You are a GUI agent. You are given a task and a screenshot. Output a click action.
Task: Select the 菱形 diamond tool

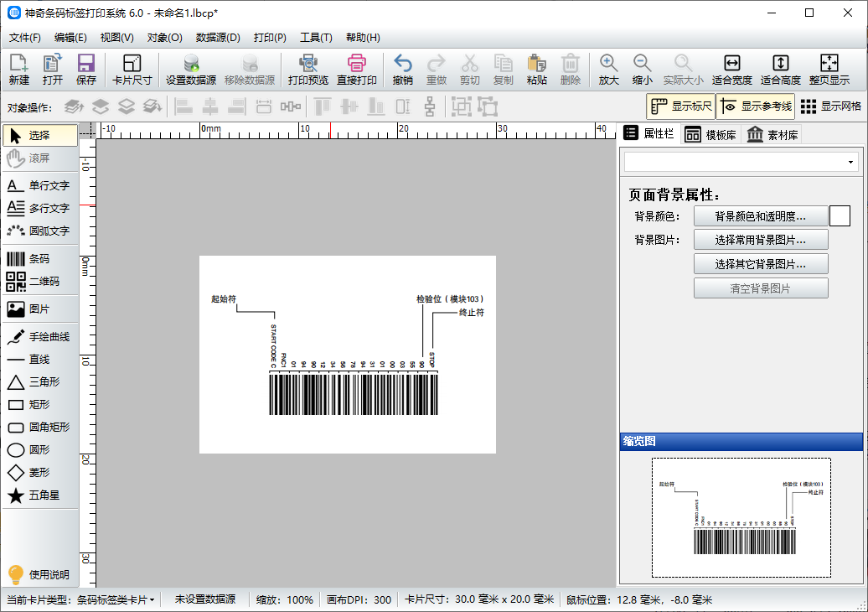click(40, 473)
